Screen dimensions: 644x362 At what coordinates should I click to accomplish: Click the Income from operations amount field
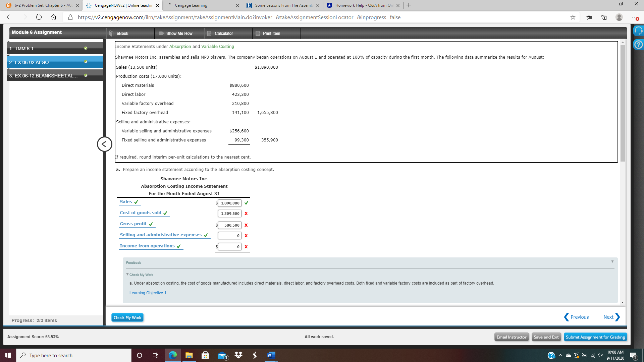pyautogui.click(x=230, y=247)
